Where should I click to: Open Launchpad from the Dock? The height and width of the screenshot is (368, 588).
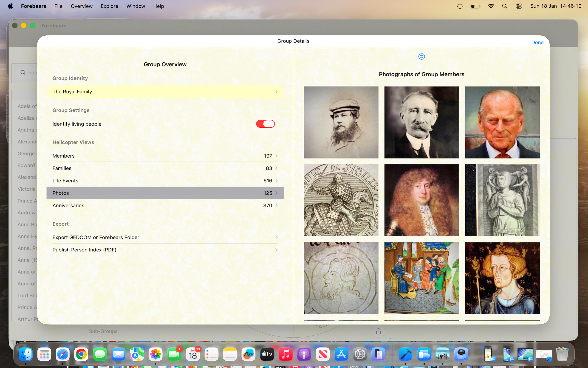[x=44, y=354]
